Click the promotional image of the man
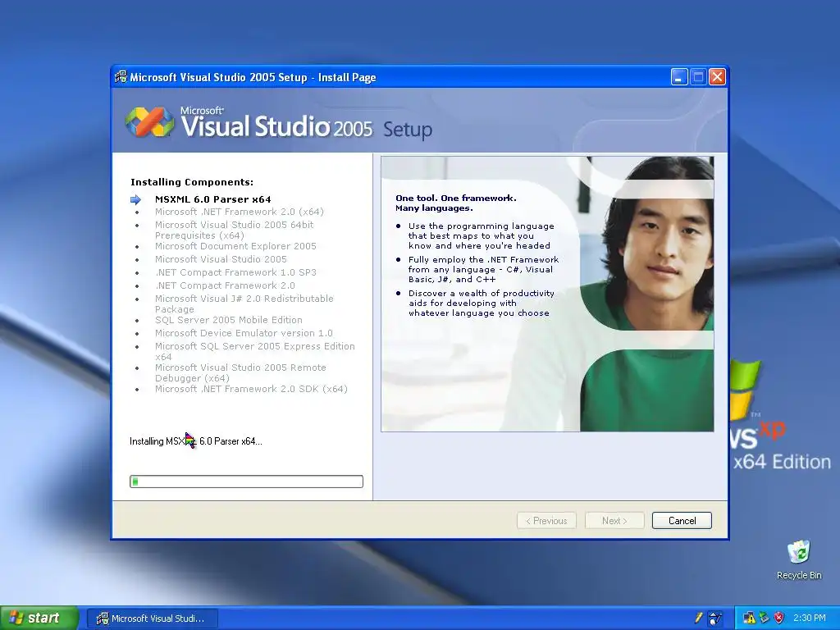The image size is (840, 630). [547, 294]
